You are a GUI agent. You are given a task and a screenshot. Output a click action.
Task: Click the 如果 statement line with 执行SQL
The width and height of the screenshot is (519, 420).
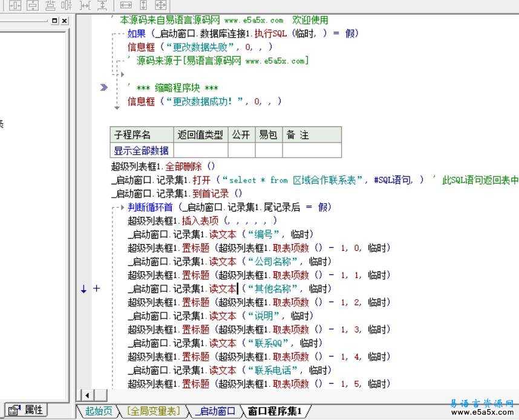point(243,33)
